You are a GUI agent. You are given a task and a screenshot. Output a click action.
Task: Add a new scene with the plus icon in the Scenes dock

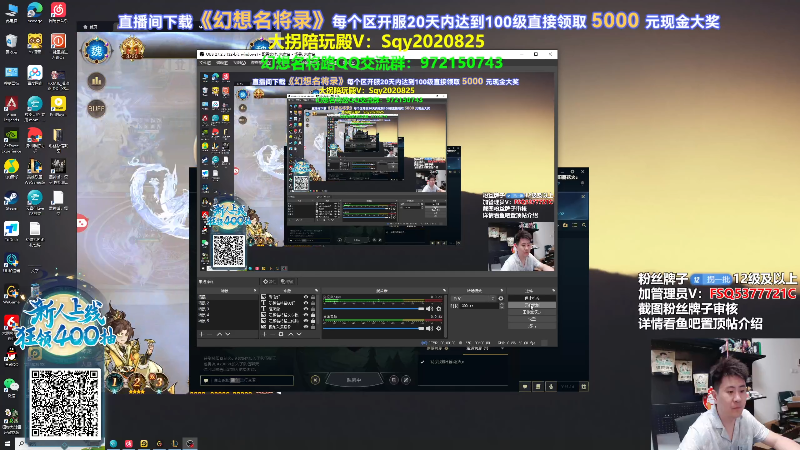point(202,334)
